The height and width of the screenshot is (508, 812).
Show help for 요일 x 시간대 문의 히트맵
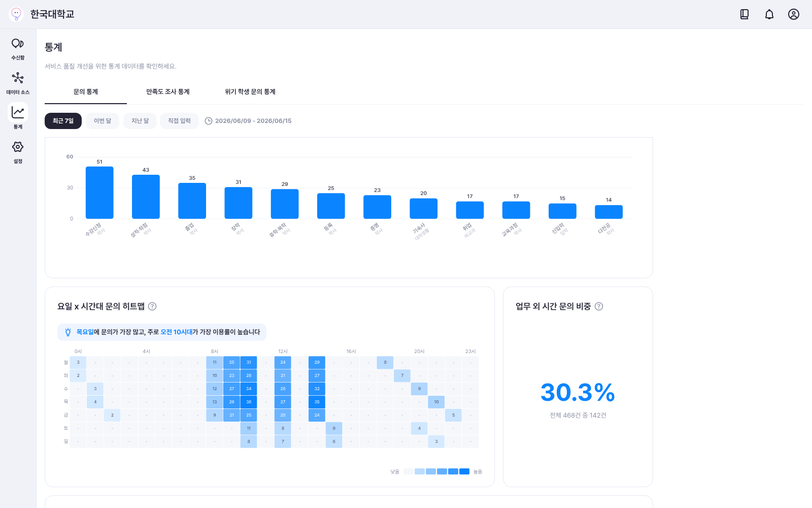[152, 306]
